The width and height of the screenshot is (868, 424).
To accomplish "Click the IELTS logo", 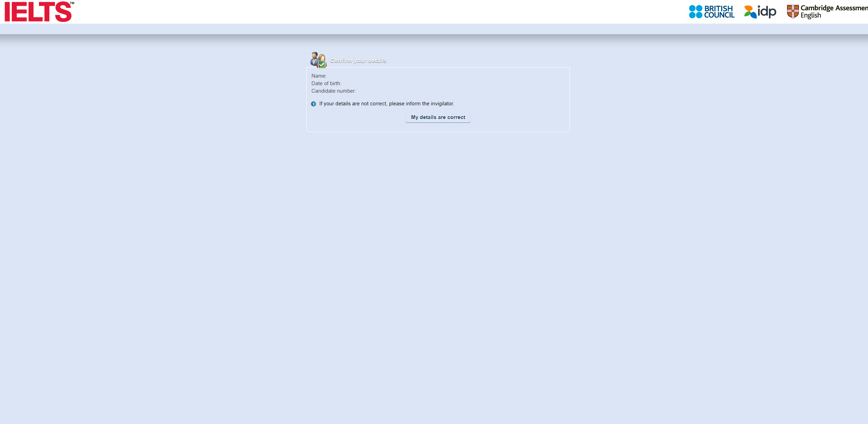I will coord(39,12).
